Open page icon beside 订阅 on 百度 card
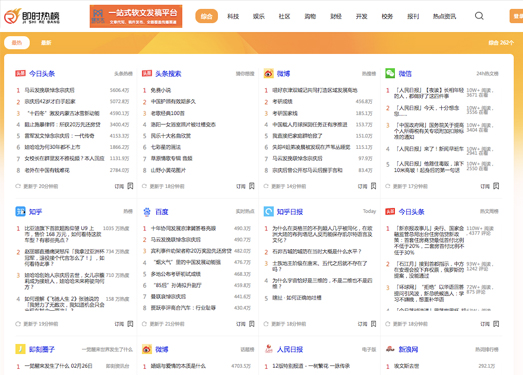Screen dimensions: 523x375 (252, 324)
